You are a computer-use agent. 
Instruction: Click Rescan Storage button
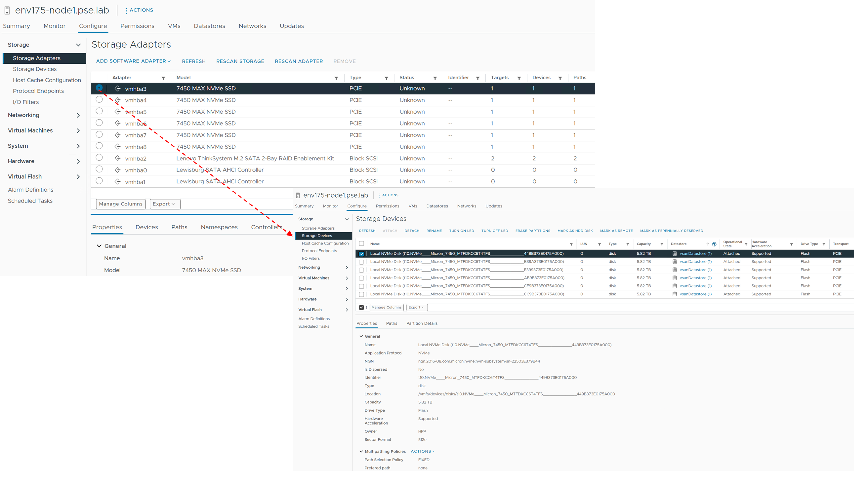coord(240,61)
